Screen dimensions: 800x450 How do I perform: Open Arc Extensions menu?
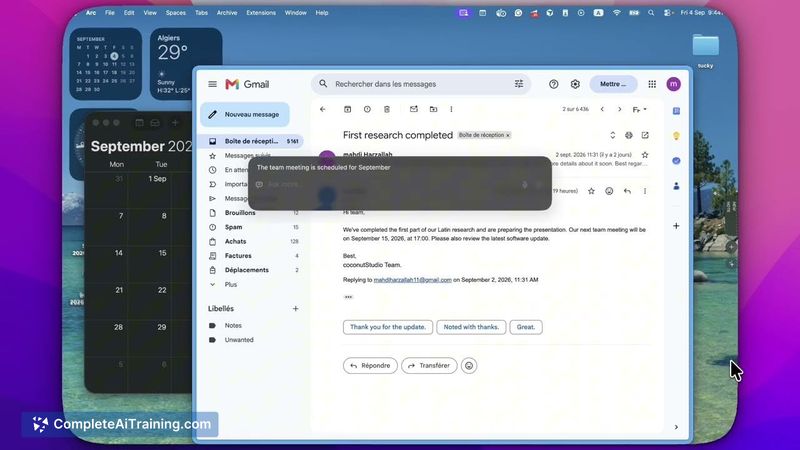click(x=261, y=13)
